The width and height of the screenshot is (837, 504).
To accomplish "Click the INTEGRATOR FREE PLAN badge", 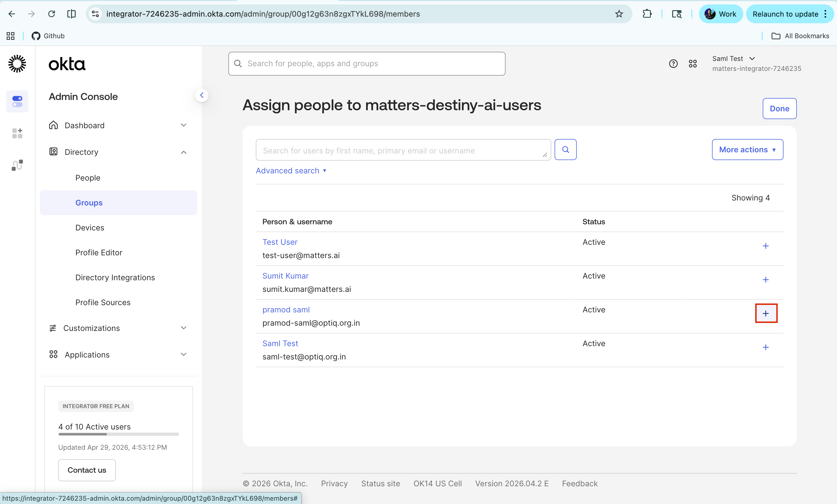I will coord(96,406).
